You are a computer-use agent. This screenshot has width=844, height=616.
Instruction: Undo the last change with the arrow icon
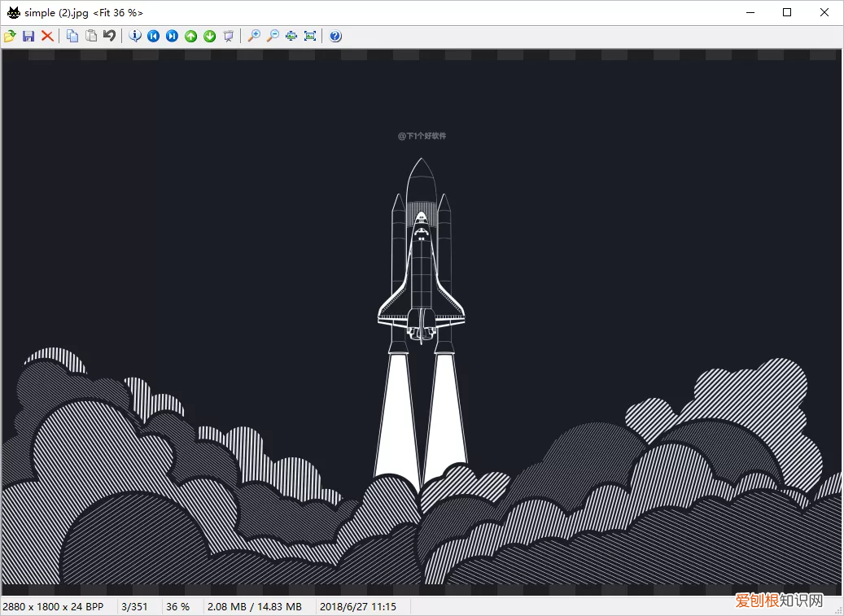109,36
